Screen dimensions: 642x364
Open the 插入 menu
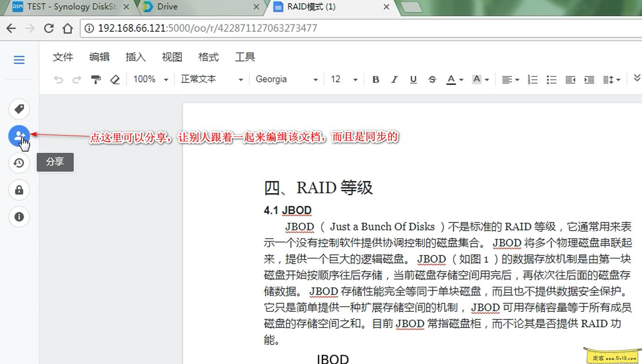135,57
